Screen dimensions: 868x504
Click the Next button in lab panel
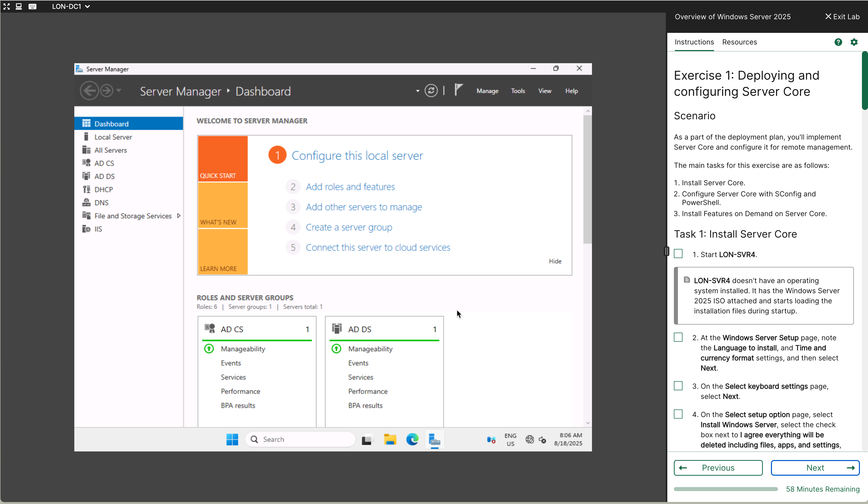tap(815, 468)
